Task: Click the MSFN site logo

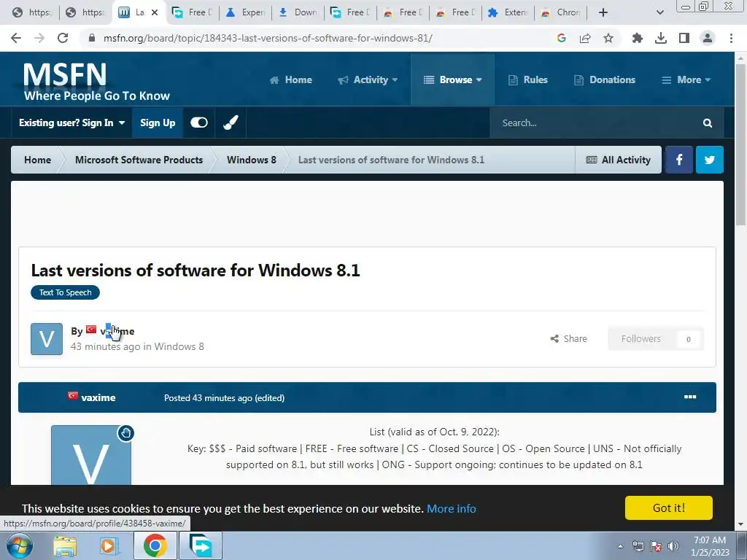Action: click(x=96, y=81)
